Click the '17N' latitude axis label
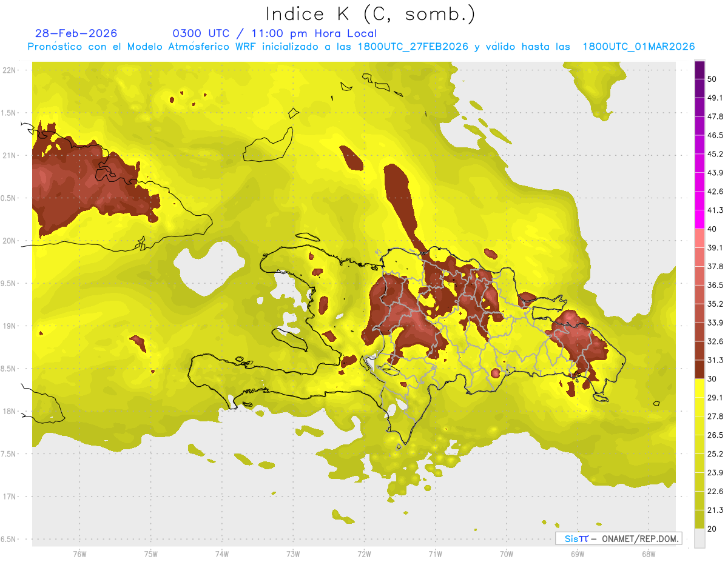The height and width of the screenshot is (562, 728). (9, 497)
